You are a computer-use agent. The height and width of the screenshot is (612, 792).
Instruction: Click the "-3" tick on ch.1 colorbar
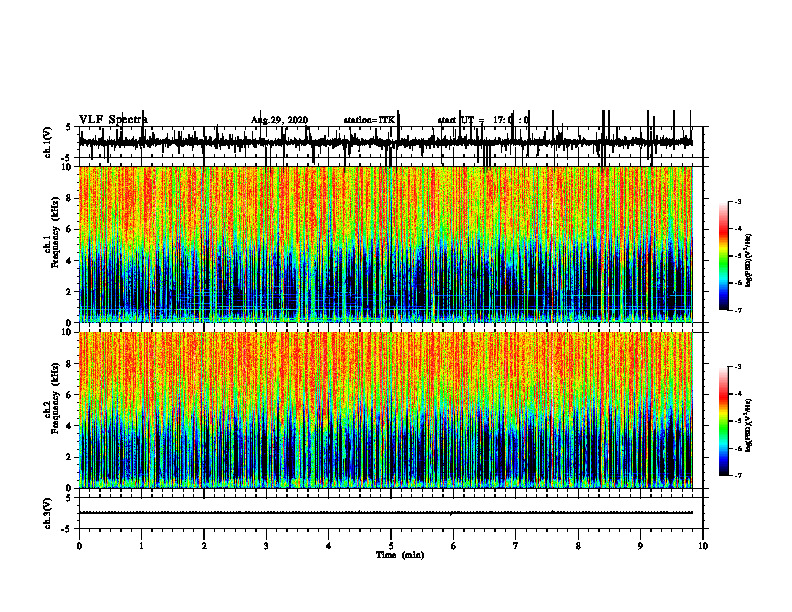[x=738, y=201]
